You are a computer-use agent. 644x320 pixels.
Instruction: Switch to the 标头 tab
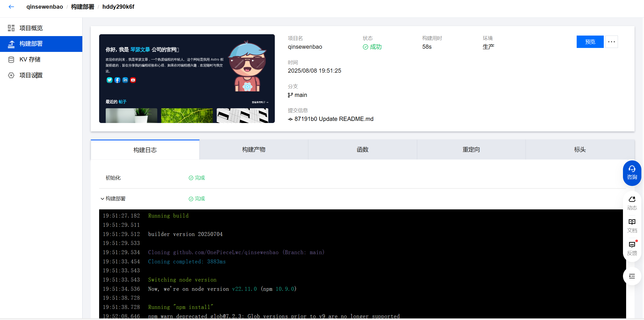tap(580, 150)
